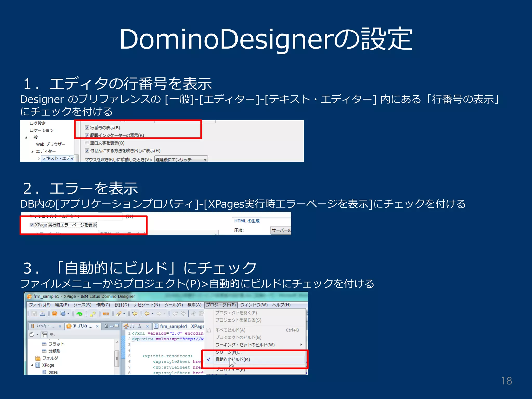Toggle 付せんにする方法を吹き出しに表示(H) checkbox
This screenshot has height=399, width=532.
(x=87, y=151)
